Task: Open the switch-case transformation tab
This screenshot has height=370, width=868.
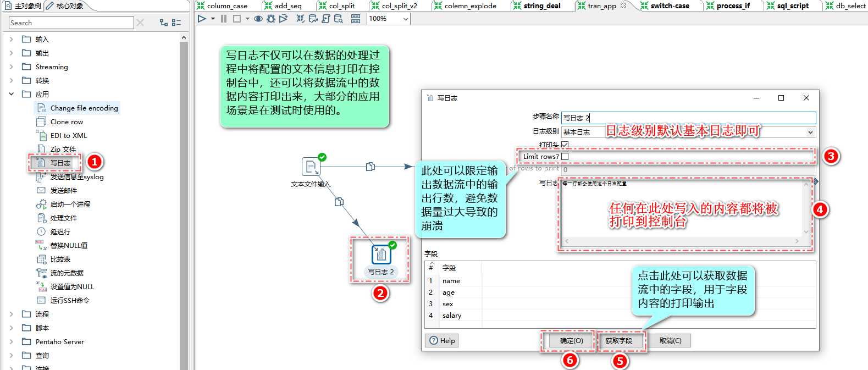Action: coord(665,5)
